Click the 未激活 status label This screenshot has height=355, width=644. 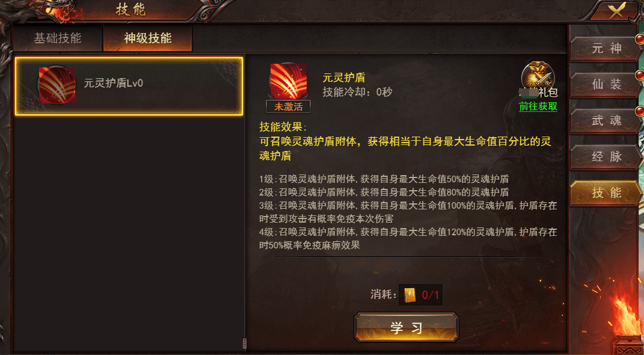pyautogui.click(x=288, y=107)
